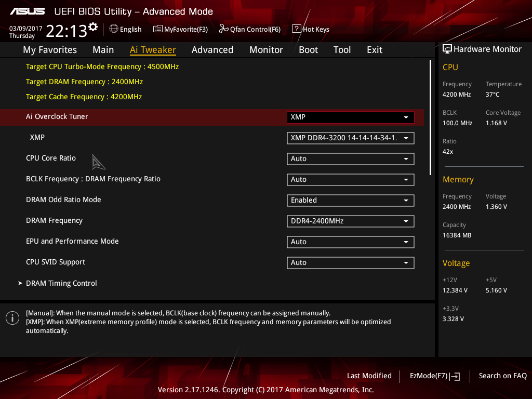The width and height of the screenshot is (532, 399).
Task: Click the Memory Voltage value 1.360 V
Action: tap(496, 207)
